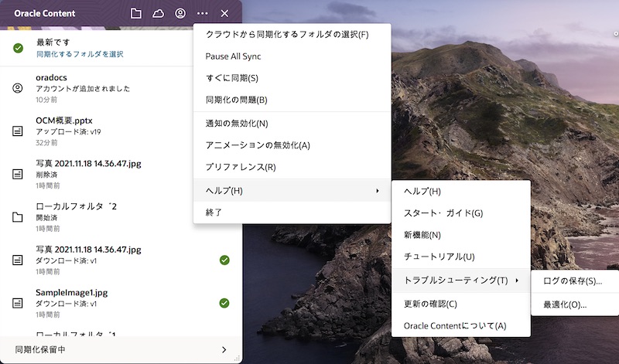The height and width of the screenshot is (364, 619).
Task: Open the account profile icon in header
Action: click(180, 13)
